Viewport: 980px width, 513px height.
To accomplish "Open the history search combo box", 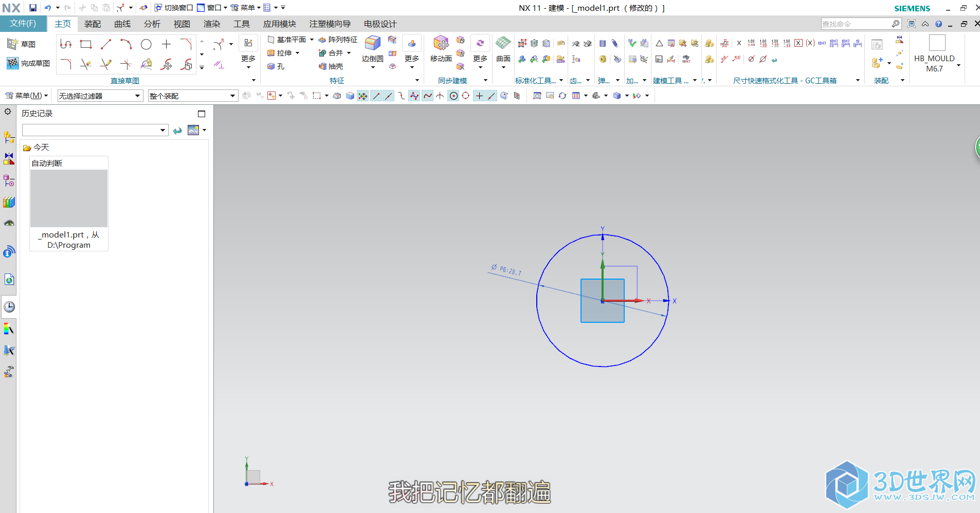I will click(x=95, y=130).
